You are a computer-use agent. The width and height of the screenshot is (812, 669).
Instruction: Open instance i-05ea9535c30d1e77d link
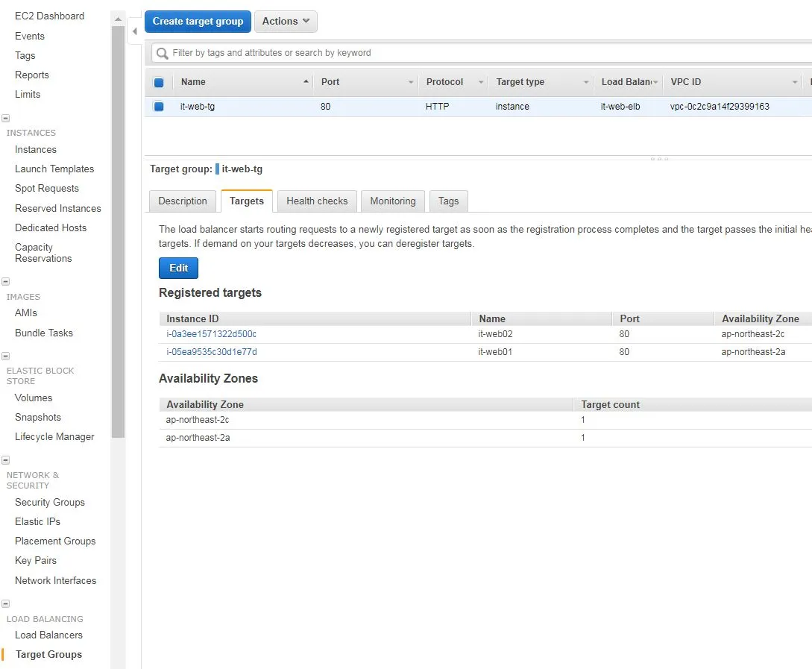click(211, 352)
